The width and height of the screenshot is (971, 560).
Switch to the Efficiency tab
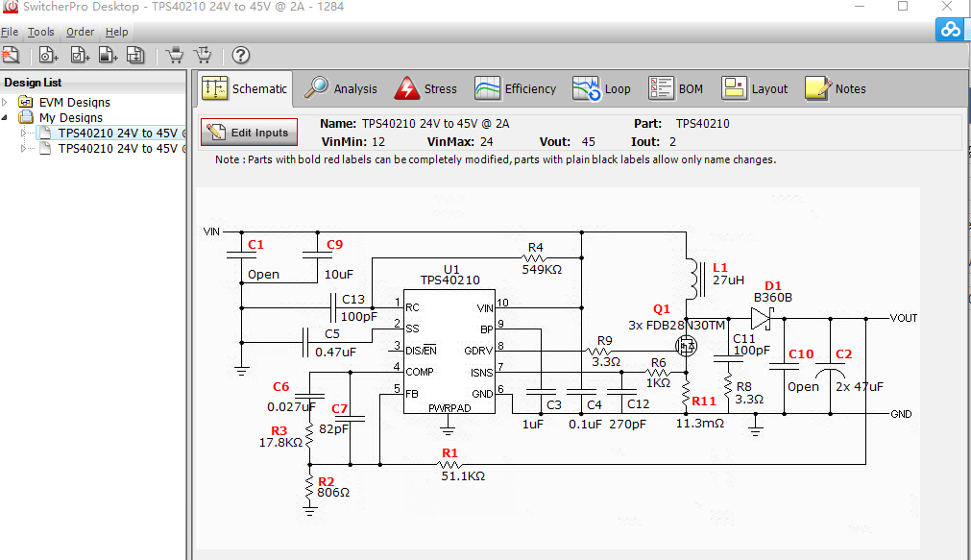516,88
